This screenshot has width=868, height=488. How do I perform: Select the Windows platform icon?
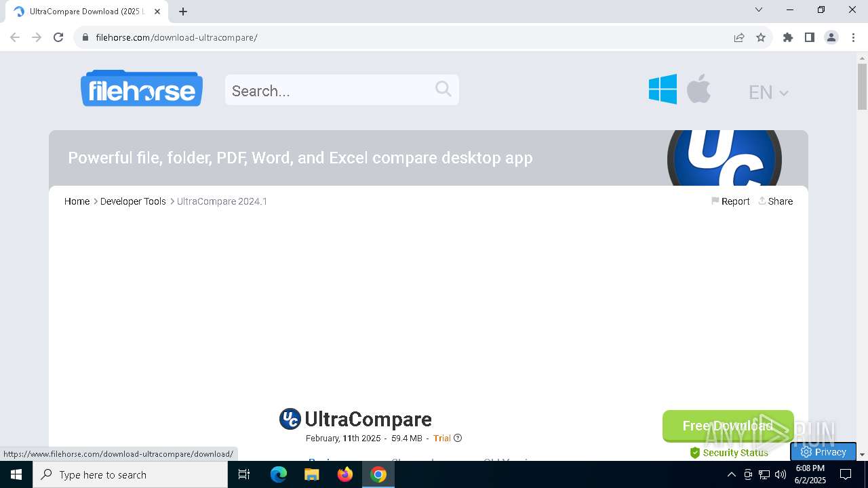click(x=663, y=89)
